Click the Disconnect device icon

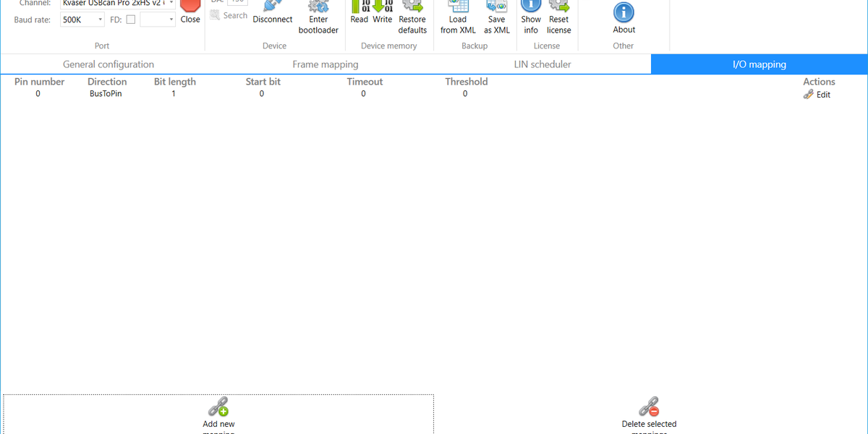click(273, 14)
